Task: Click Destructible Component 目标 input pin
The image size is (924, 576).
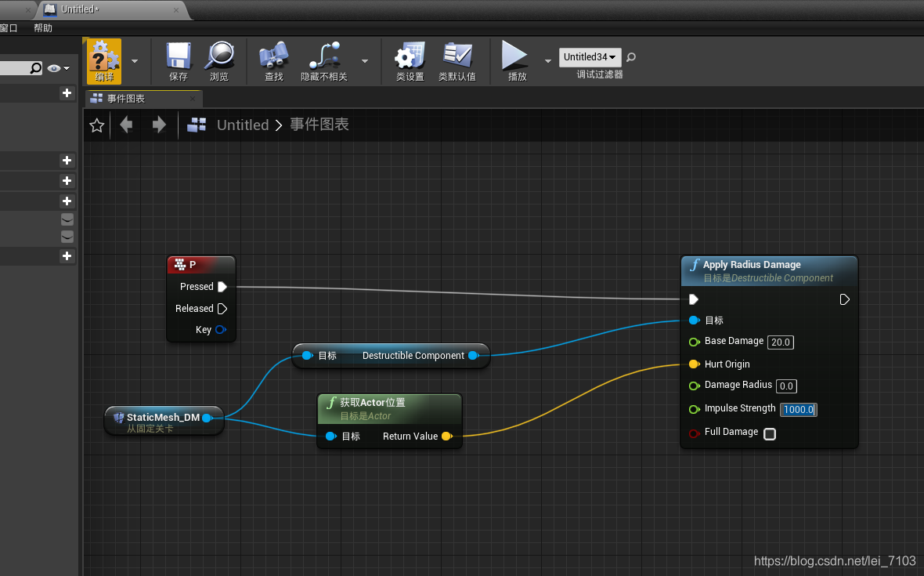Action: pyautogui.click(x=307, y=356)
